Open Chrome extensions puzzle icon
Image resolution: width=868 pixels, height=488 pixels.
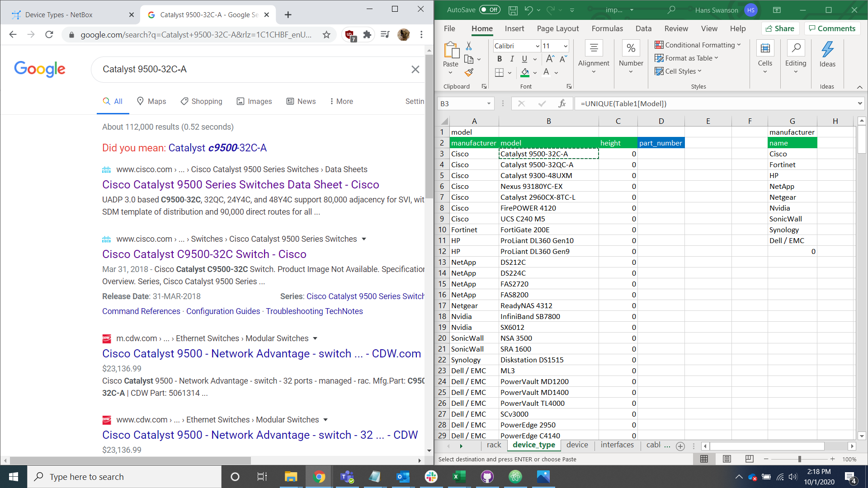coord(367,35)
